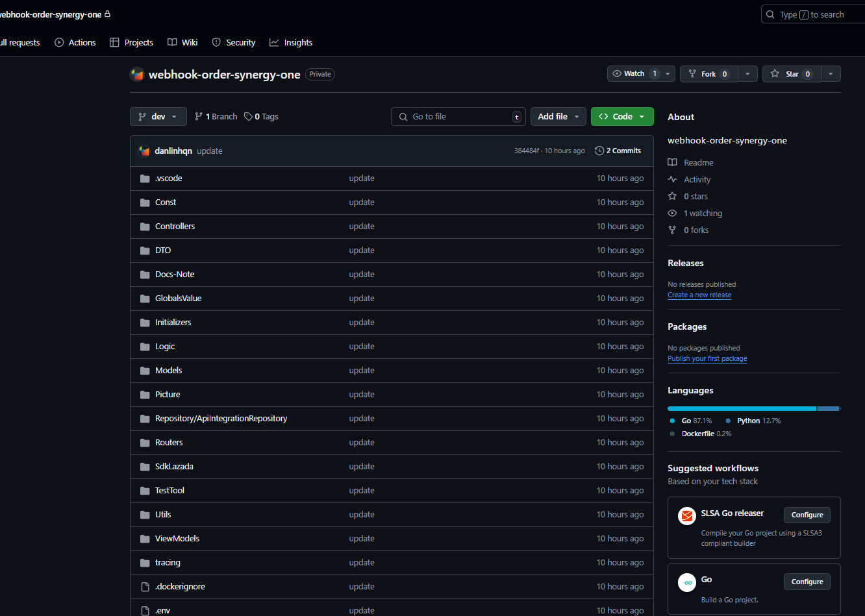Click the Type / to search field
Viewport: 865px width, 616px height.
point(813,14)
